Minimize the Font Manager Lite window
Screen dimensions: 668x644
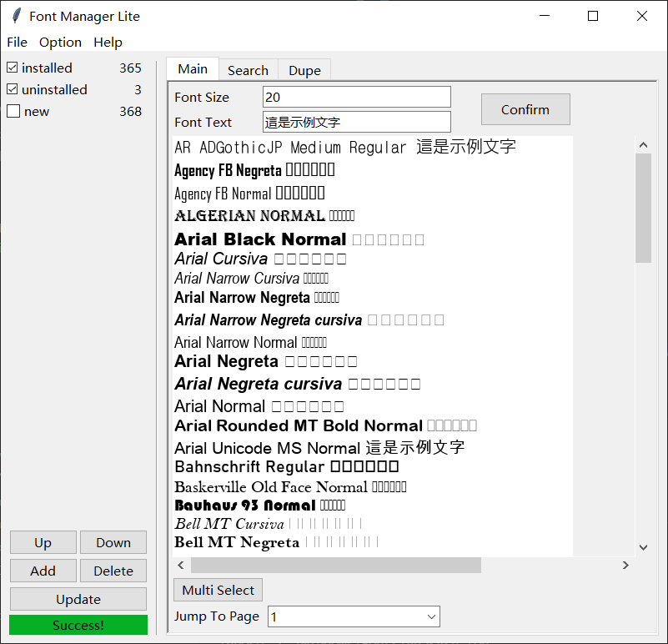pyautogui.click(x=545, y=16)
